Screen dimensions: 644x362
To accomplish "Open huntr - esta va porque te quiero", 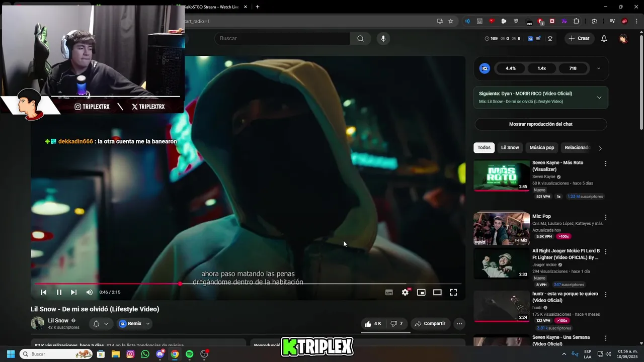I will pyautogui.click(x=565, y=297).
